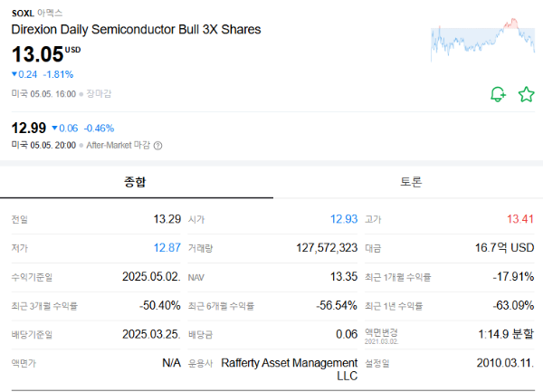Switch to the 종합 tab

click(x=135, y=182)
